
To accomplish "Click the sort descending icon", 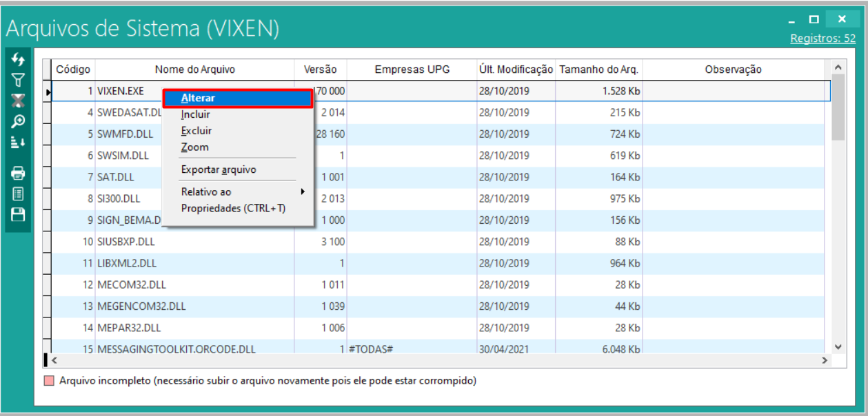I will [18, 142].
